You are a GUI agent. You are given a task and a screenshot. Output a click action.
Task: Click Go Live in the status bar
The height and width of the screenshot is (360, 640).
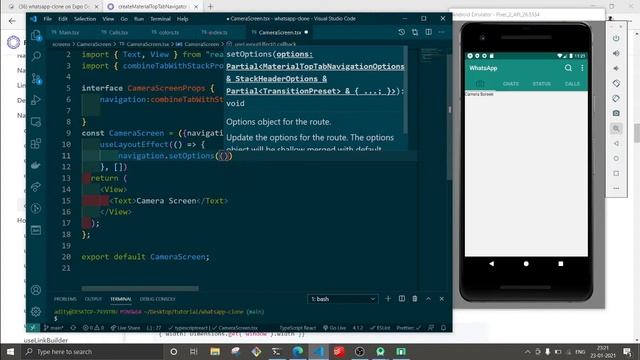point(335,328)
